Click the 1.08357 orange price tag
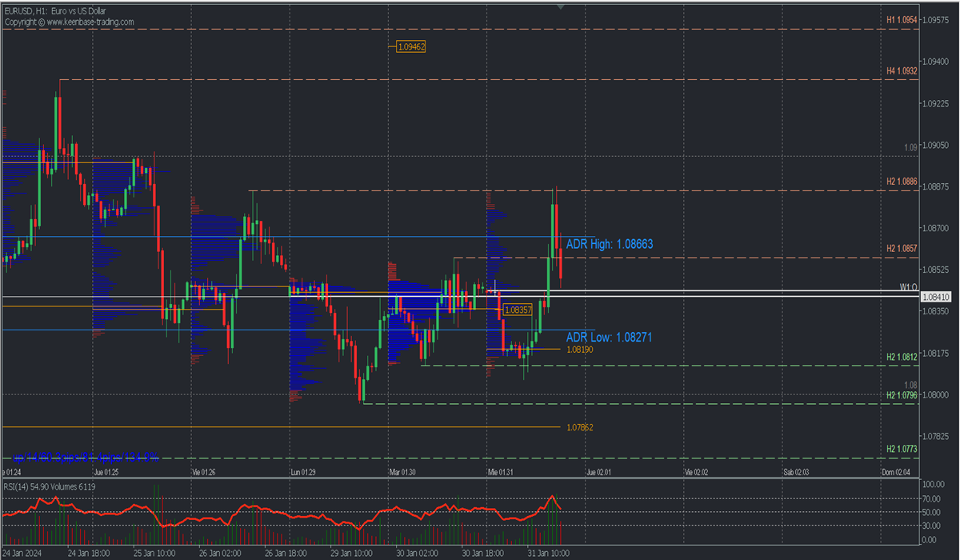 (x=518, y=309)
